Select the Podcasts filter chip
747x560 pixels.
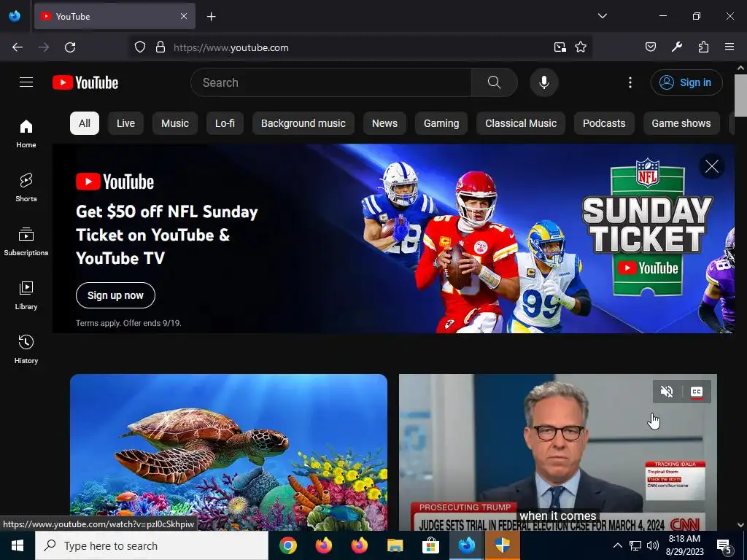click(x=604, y=123)
